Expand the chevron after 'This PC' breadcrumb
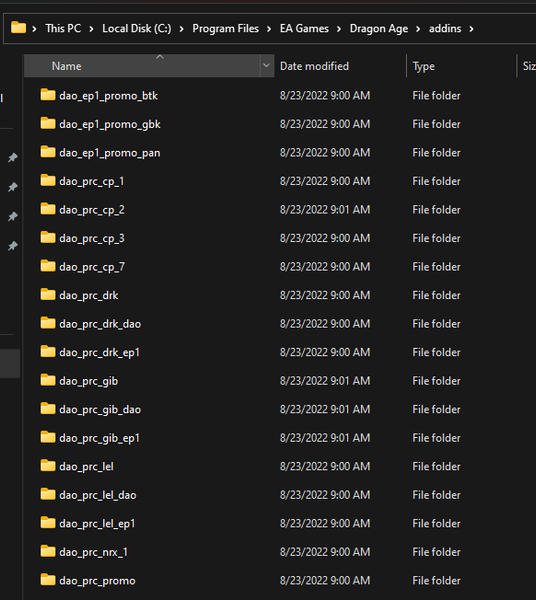Viewport: 536px width, 600px height. point(91,29)
